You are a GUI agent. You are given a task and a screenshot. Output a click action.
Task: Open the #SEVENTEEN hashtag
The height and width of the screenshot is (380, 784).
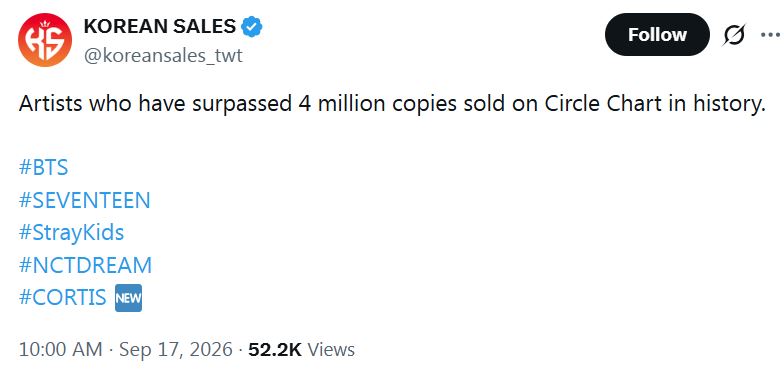84,200
